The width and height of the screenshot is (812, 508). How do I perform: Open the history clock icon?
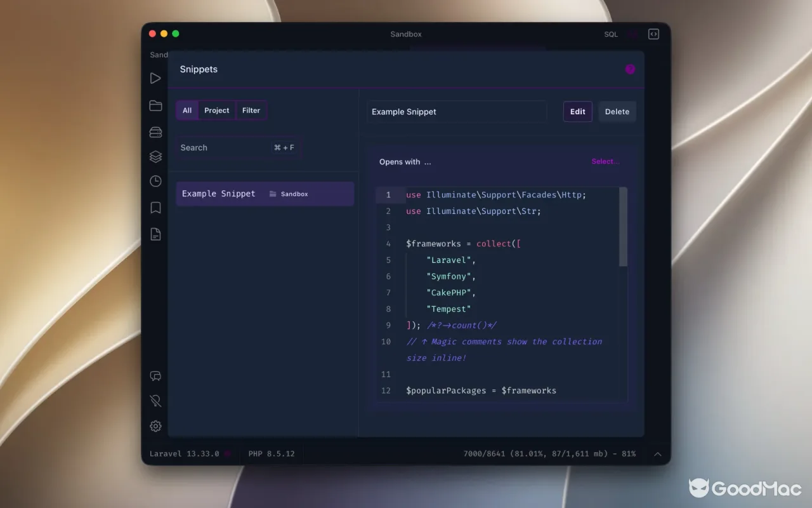pyautogui.click(x=155, y=181)
